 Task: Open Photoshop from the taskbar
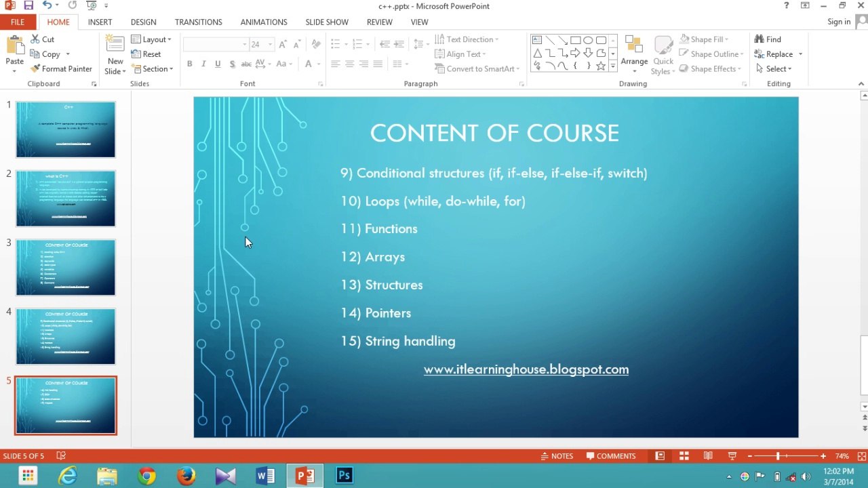point(344,476)
